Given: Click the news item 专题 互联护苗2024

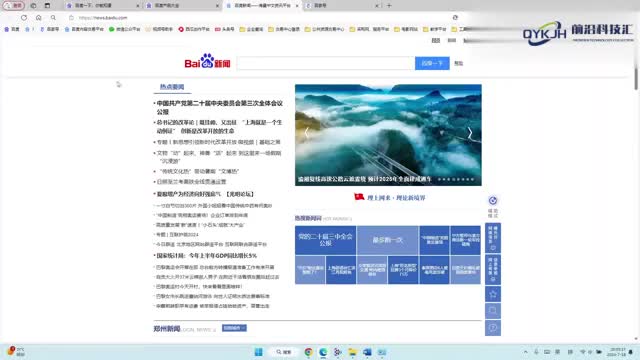Looking at the screenshot, I should 177,235.
